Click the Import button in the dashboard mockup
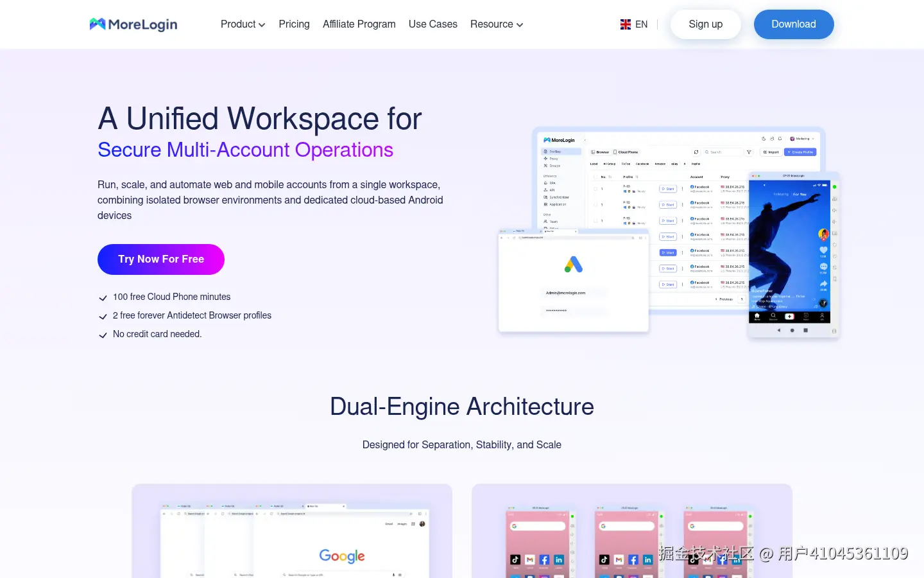Image resolution: width=924 pixels, height=578 pixels. click(771, 152)
